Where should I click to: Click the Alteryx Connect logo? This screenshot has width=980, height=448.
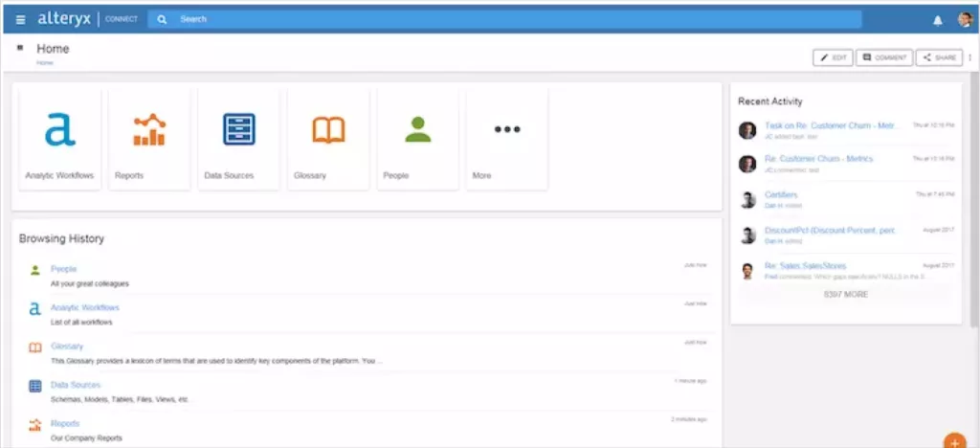point(87,19)
